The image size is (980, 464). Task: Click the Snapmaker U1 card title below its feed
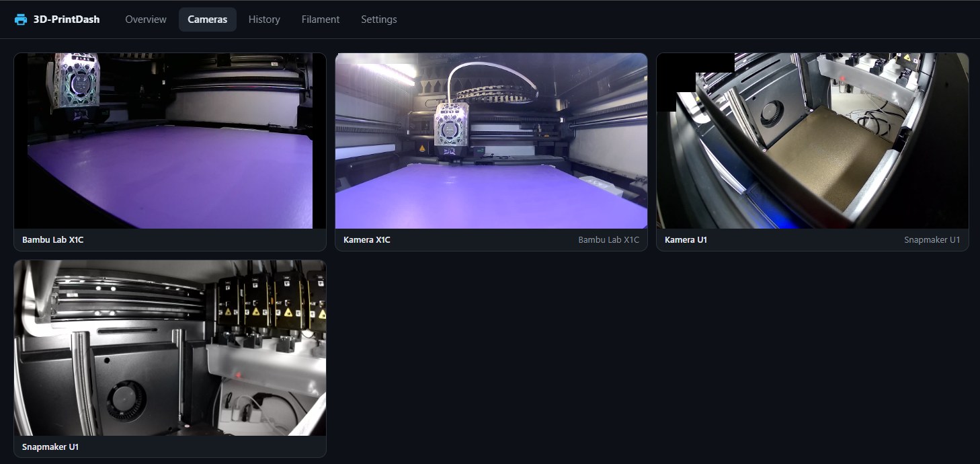[x=50, y=447]
